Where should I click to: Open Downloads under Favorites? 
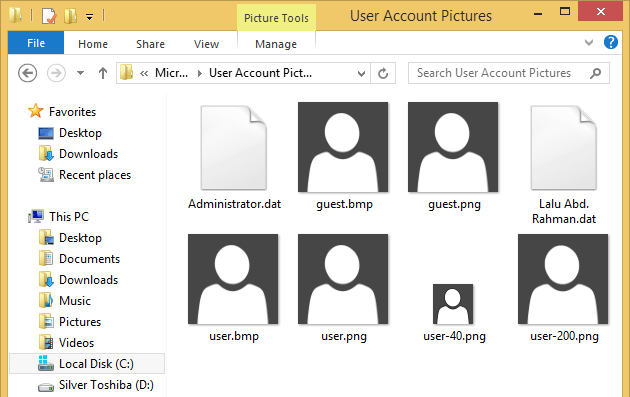click(x=88, y=154)
